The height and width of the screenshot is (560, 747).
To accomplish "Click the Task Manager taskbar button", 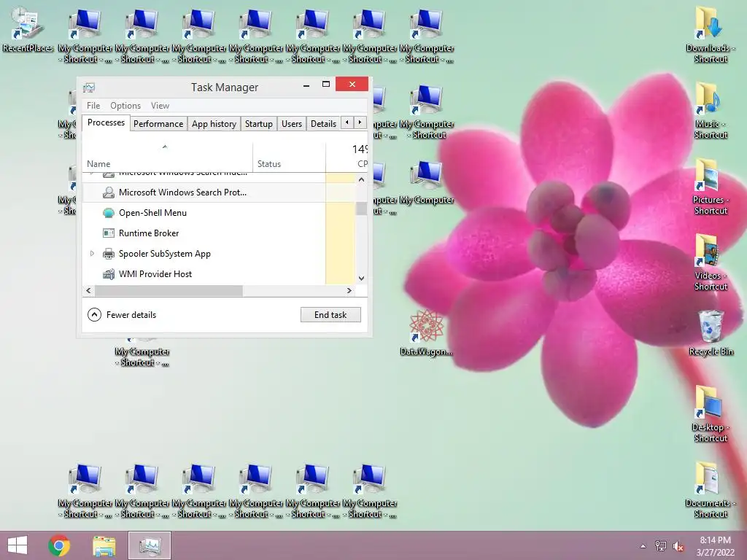I will click(x=150, y=545).
